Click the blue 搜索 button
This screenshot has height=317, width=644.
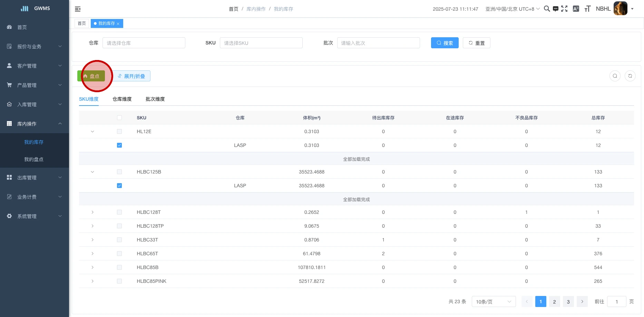tap(445, 43)
